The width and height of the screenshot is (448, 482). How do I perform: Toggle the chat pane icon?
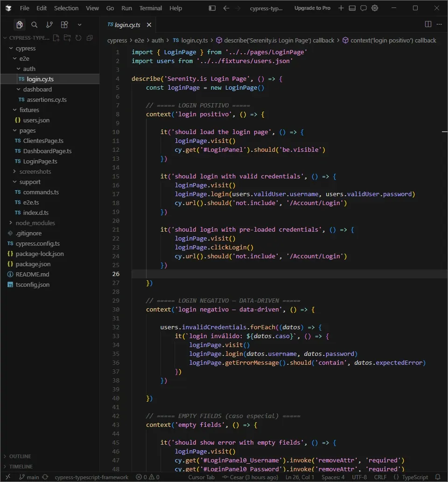[364, 8]
